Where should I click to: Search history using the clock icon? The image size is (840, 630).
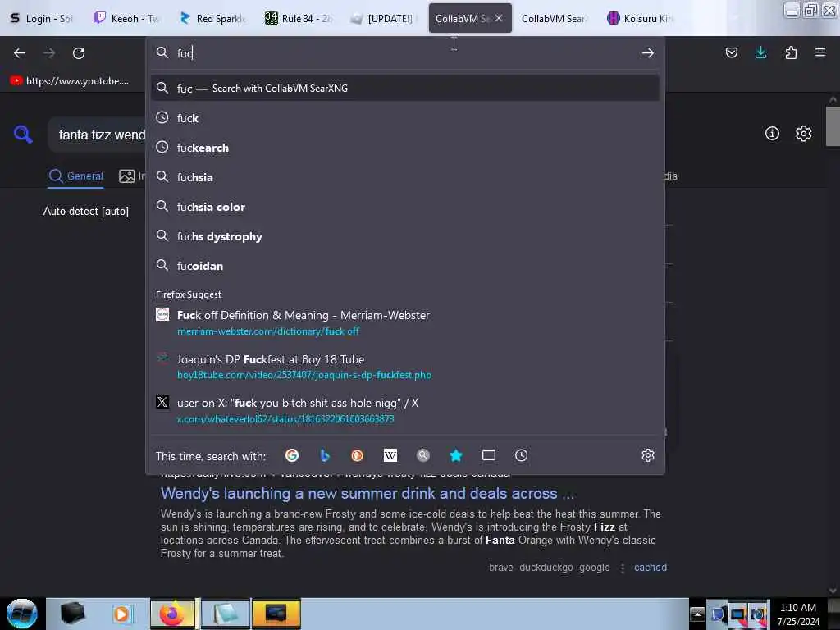[x=521, y=455]
